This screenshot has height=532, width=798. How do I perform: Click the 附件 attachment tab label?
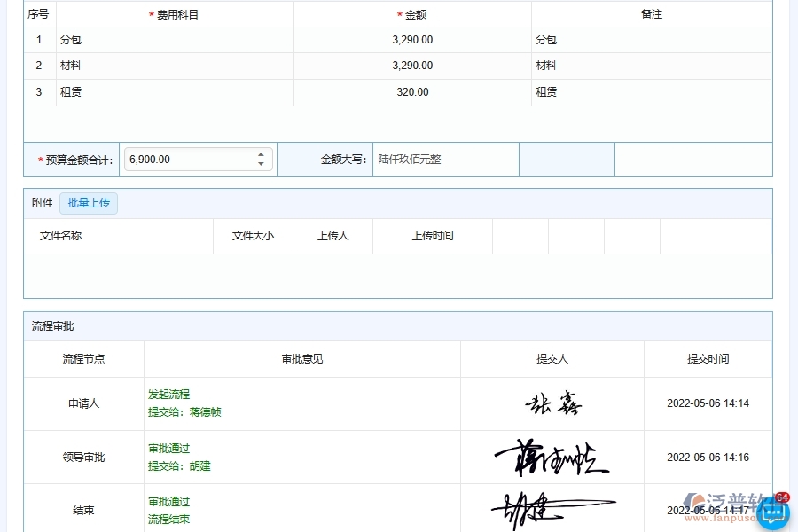[x=42, y=202]
